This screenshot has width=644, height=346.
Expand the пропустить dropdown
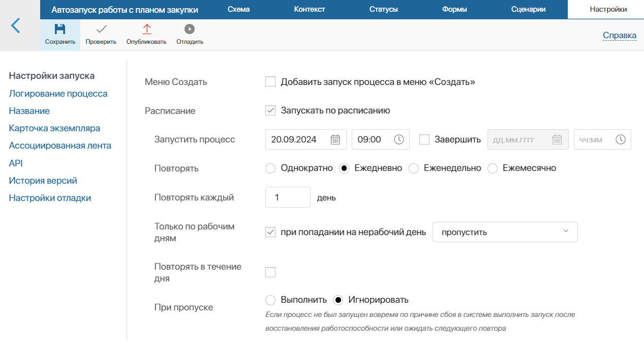505,232
